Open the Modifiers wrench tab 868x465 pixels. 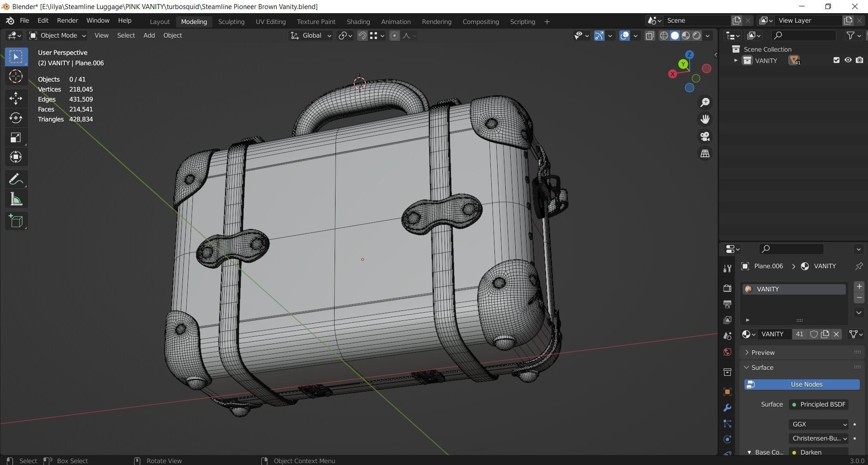[x=727, y=408]
